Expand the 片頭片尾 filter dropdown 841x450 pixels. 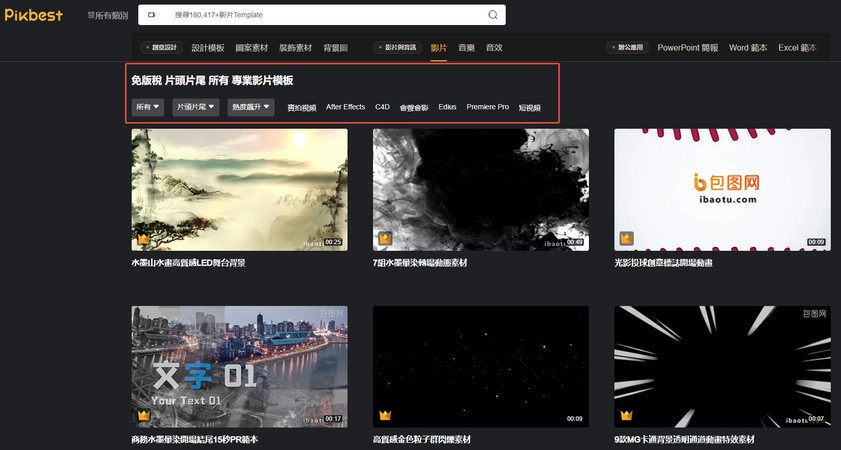click(196, 107)
